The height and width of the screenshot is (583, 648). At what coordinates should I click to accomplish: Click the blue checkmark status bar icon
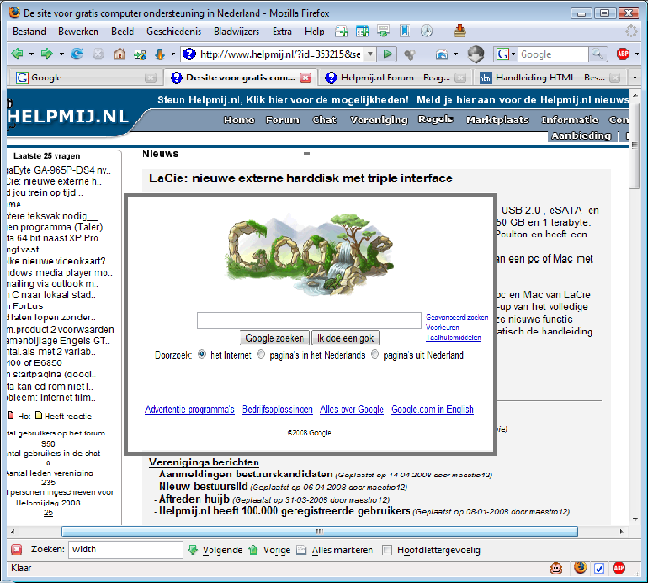tap(599, 569)
